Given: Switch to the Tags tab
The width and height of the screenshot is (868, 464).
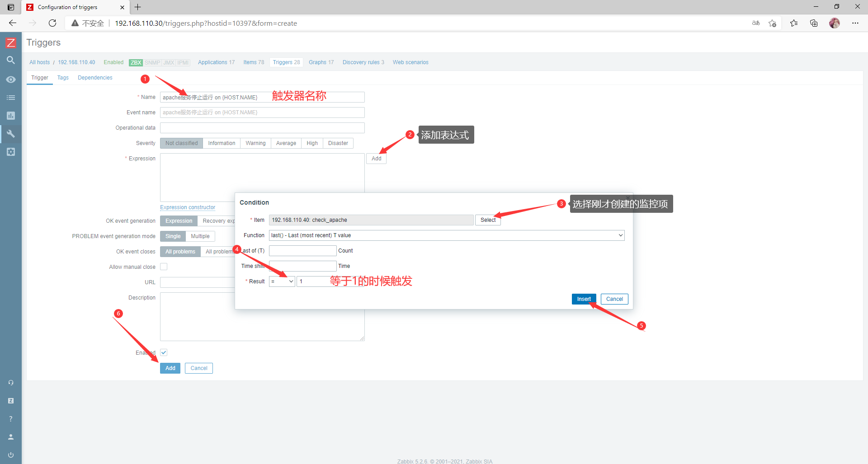Looking at the screenshot, I should [x=63, y=78].
